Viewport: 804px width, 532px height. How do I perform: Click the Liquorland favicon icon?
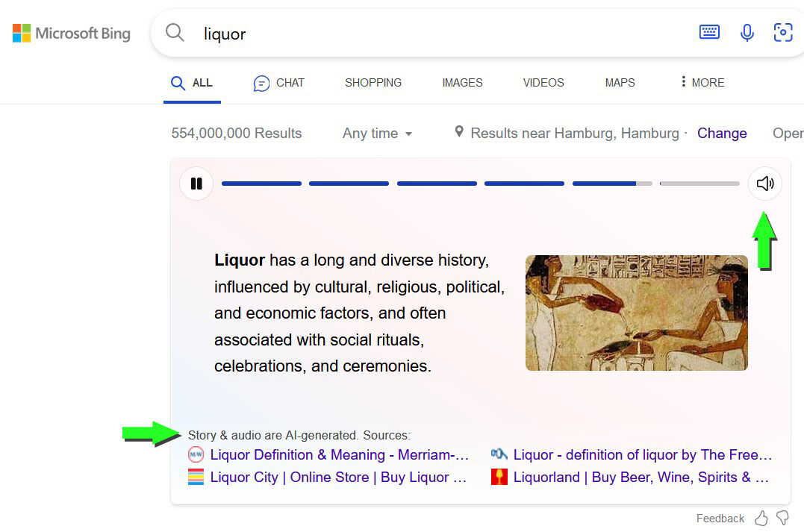point(499,478)
